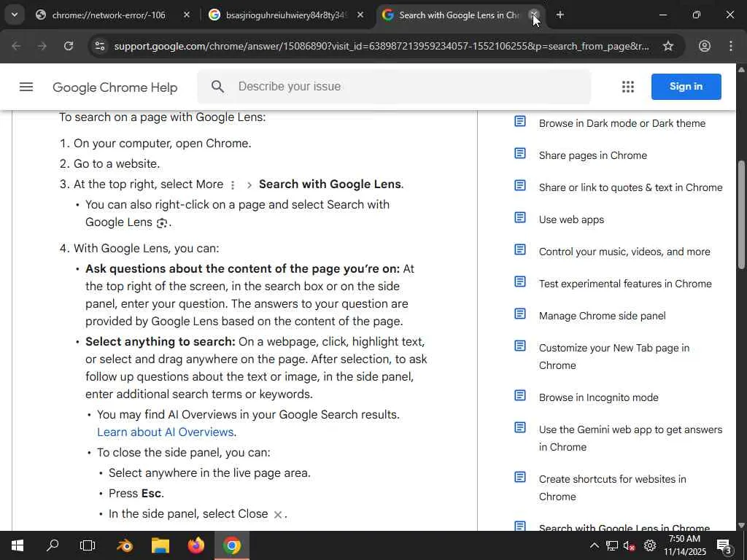Open Customize your New Tab page article

click(614, 357)
